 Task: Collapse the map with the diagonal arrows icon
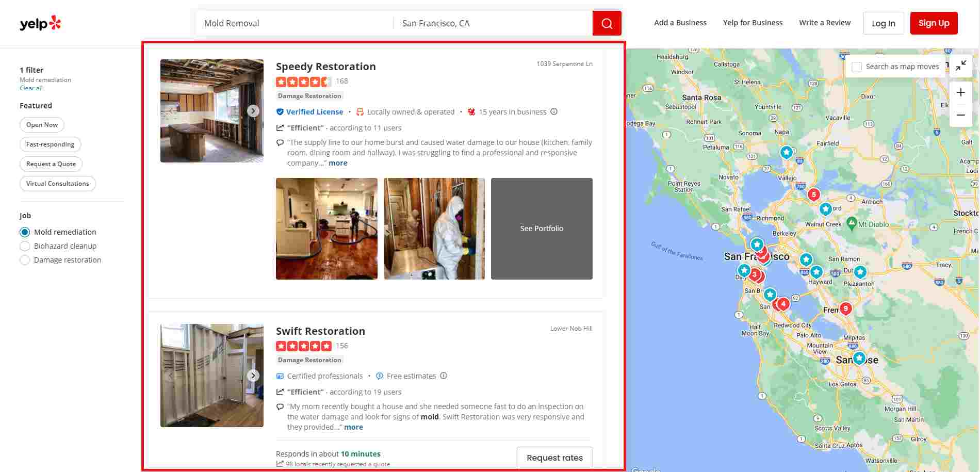(961, 66)
